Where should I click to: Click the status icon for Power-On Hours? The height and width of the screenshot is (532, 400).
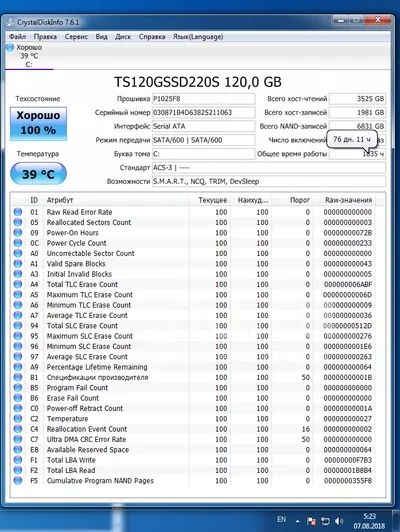click(18, 233)
